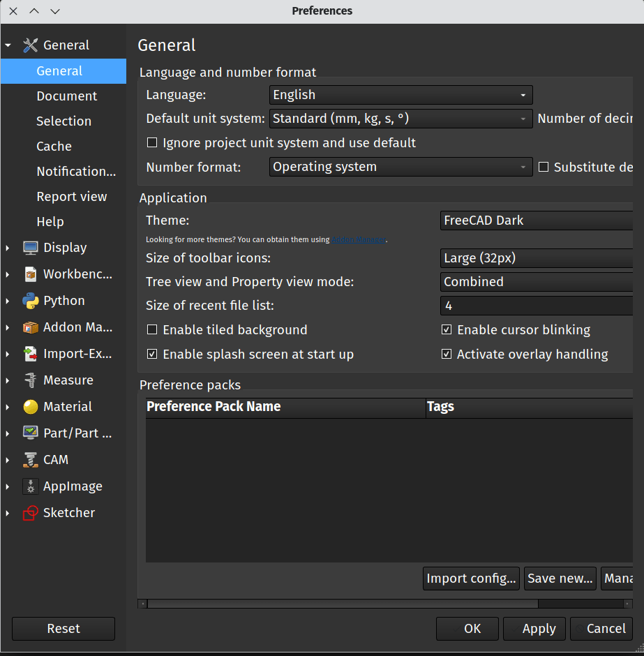Enable the tiled background option

tap(152, 329)
